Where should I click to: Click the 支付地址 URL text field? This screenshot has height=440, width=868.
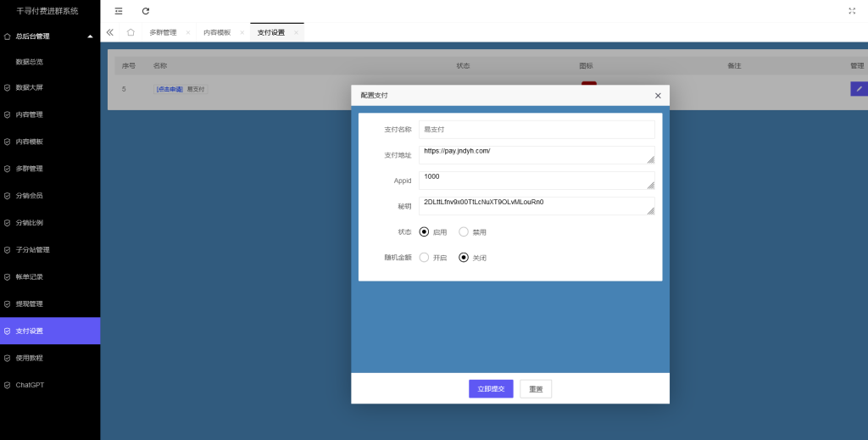[534, 154]
